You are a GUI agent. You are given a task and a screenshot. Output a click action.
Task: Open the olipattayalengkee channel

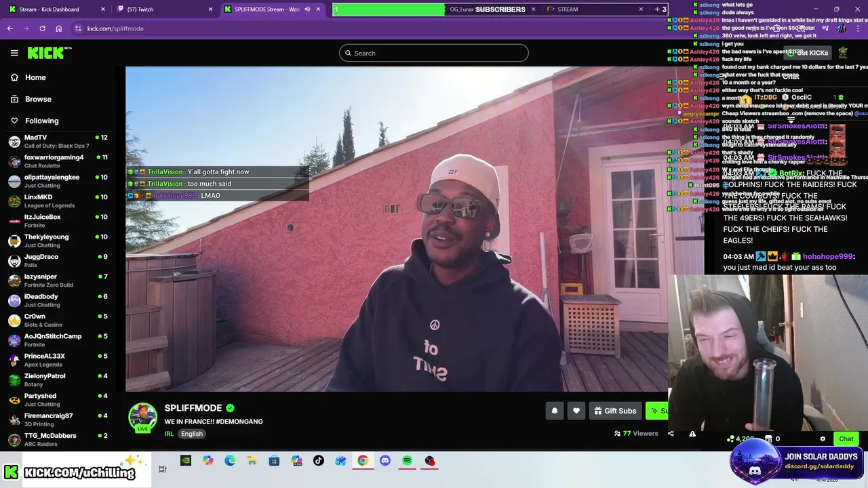tap(58, 181)
